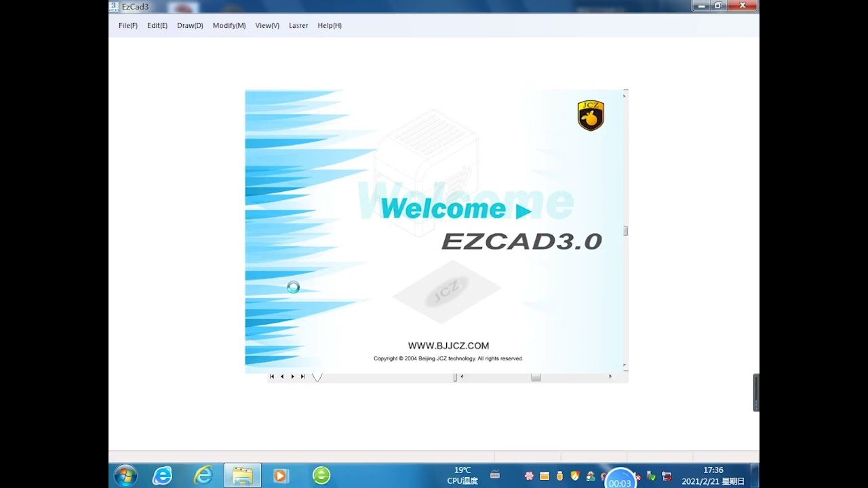
Task: Click the orange shield tray icon
Action: (575, 476)
